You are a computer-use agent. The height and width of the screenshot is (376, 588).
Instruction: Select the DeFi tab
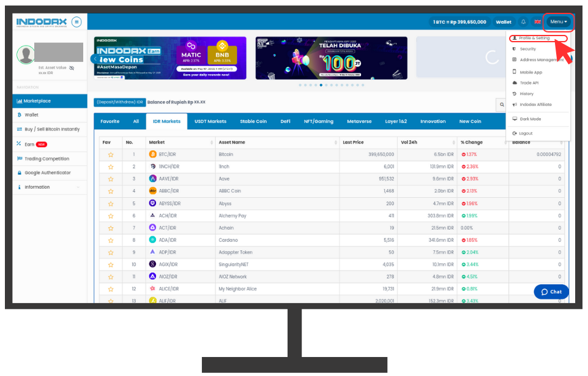point(285,121)
